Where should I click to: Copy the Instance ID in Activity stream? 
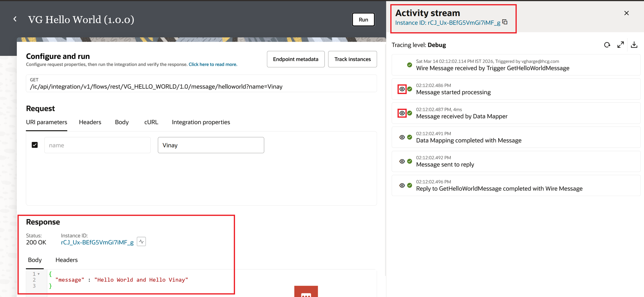coord(505,22)
